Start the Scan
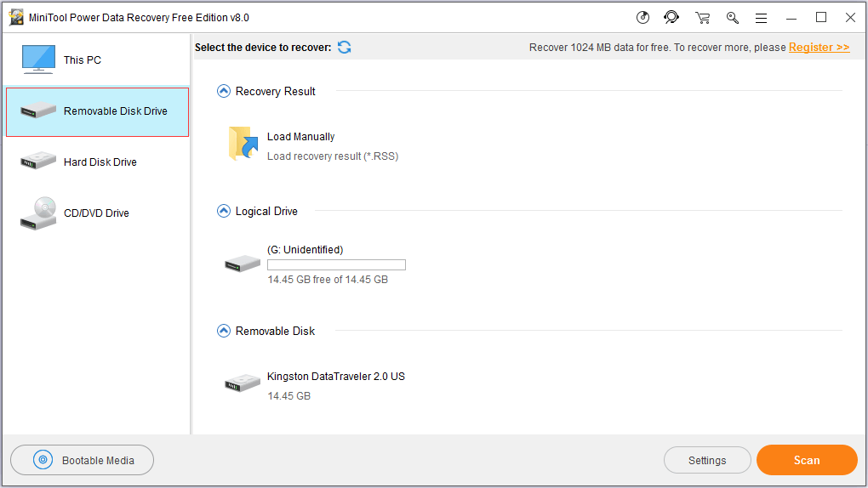The width and height of the screenshot is (868, 488). pos(807,460)
